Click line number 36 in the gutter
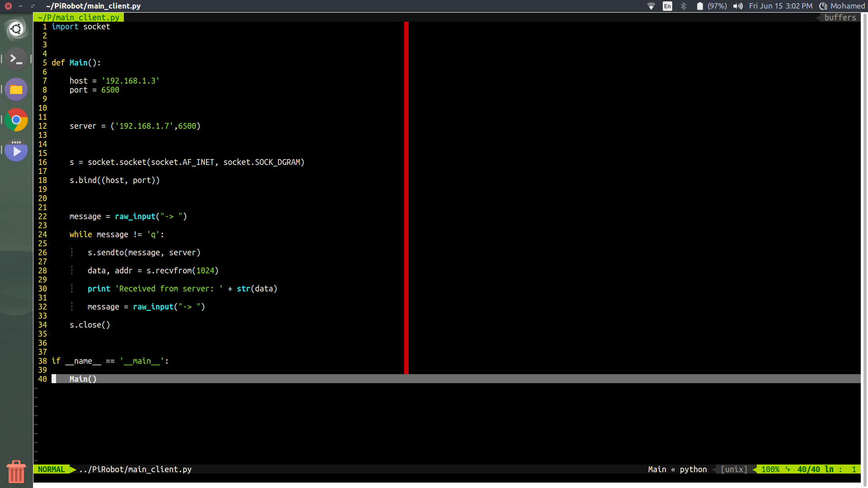The height and width of the screenshot is (488, 868). click(x=42, y=343)
